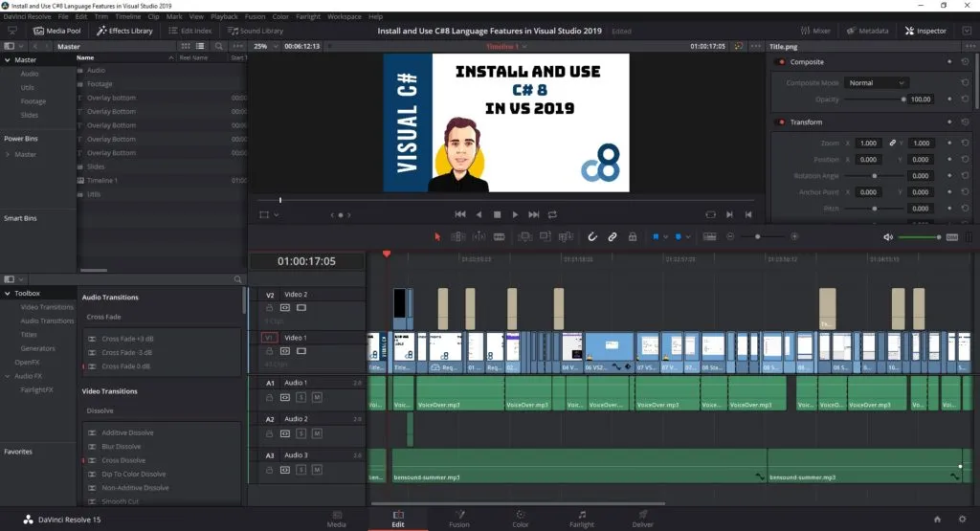
Task: Select the Trim Edit mode tool
Action: [x=458, y=236]
